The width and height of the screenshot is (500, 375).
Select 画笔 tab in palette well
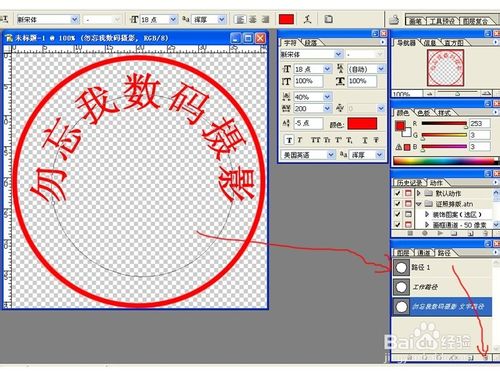(x=415, y=21)
